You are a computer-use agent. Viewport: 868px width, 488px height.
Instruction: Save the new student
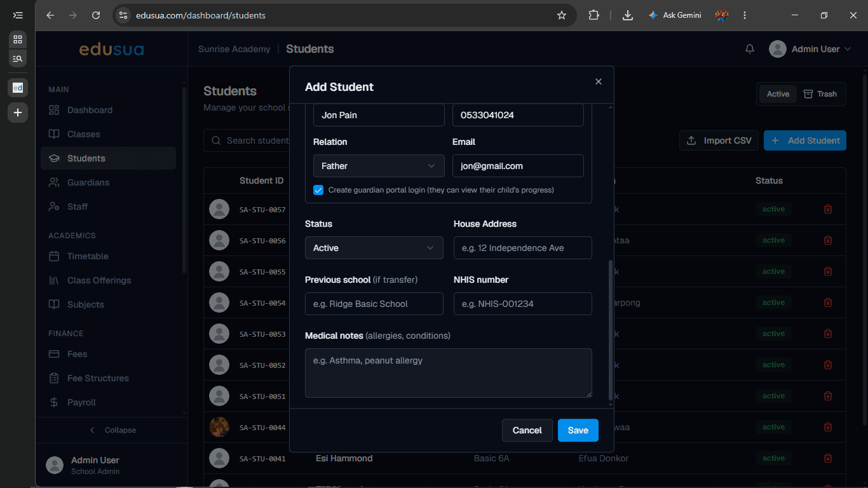[x=578, y=430]
